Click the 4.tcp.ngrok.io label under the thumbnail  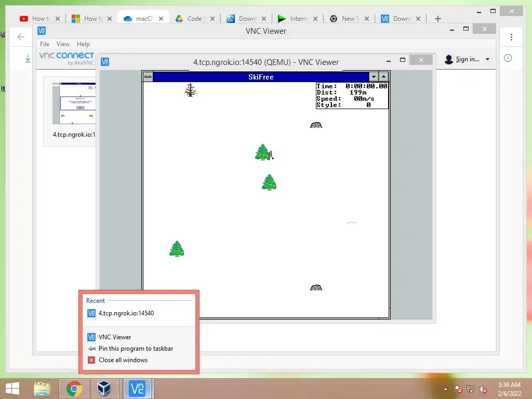pos(74,135)
